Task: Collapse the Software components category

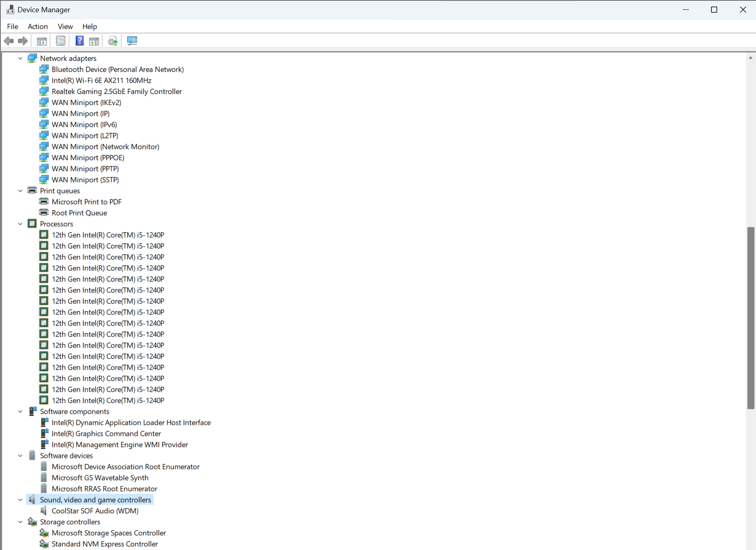Action: (x=20, y=411)
